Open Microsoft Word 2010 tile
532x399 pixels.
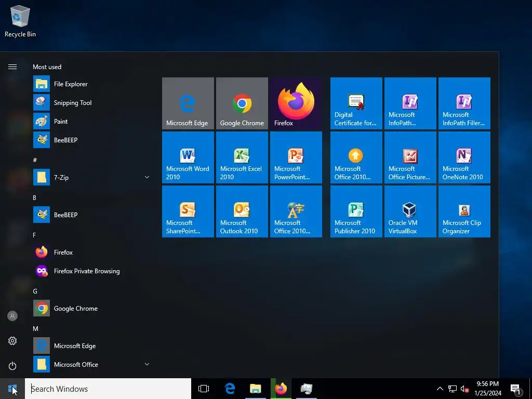pos(188,157)
